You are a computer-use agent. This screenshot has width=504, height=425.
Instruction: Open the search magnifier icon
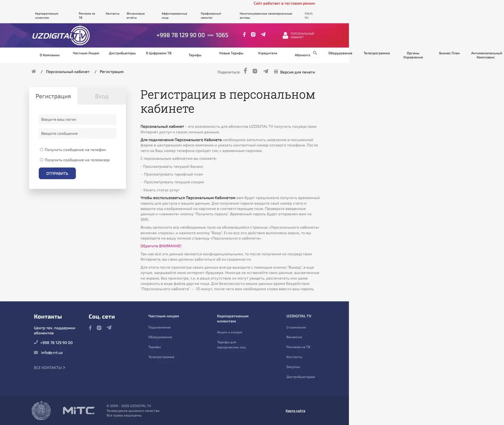pyautogui.click(x=315, y=53)
